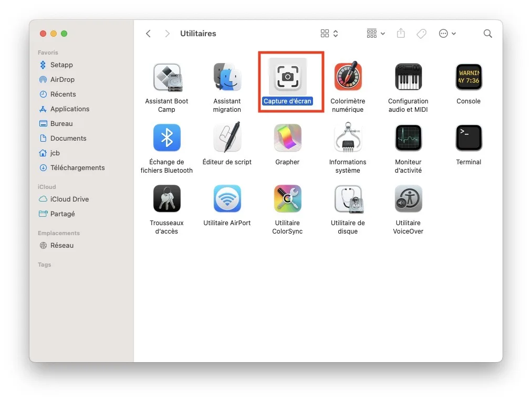The image size is (532, 401).
Task: Open Trousseaux d'accès
Action: click(x=166, y=198)
